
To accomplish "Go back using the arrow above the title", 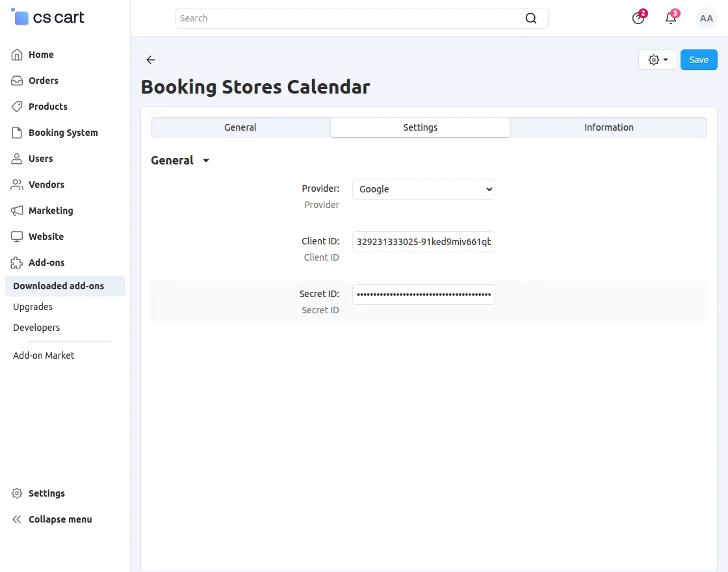I will click(x=150, y=60).
